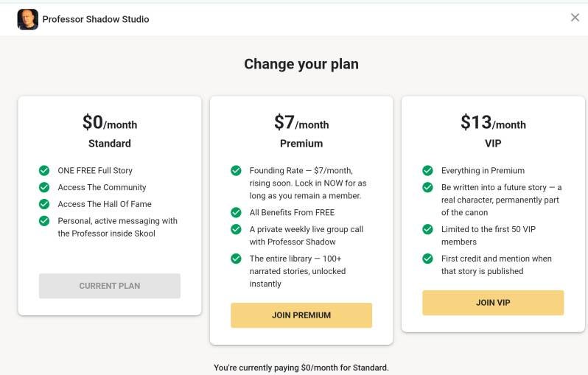The image size is (588, 375).
Task: Select the $13/month VIP plan heading
Action: pos(493,130)
